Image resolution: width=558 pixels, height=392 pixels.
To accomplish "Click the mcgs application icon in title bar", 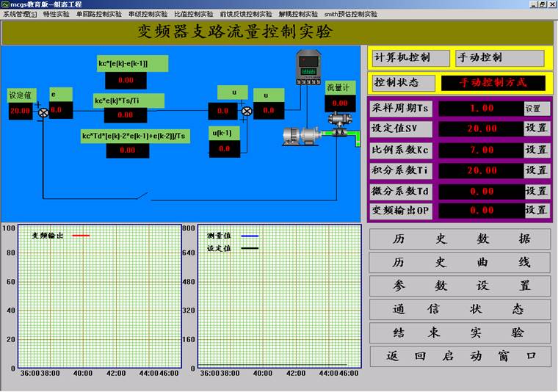I will pyautogui.click(x=5, y=4).
